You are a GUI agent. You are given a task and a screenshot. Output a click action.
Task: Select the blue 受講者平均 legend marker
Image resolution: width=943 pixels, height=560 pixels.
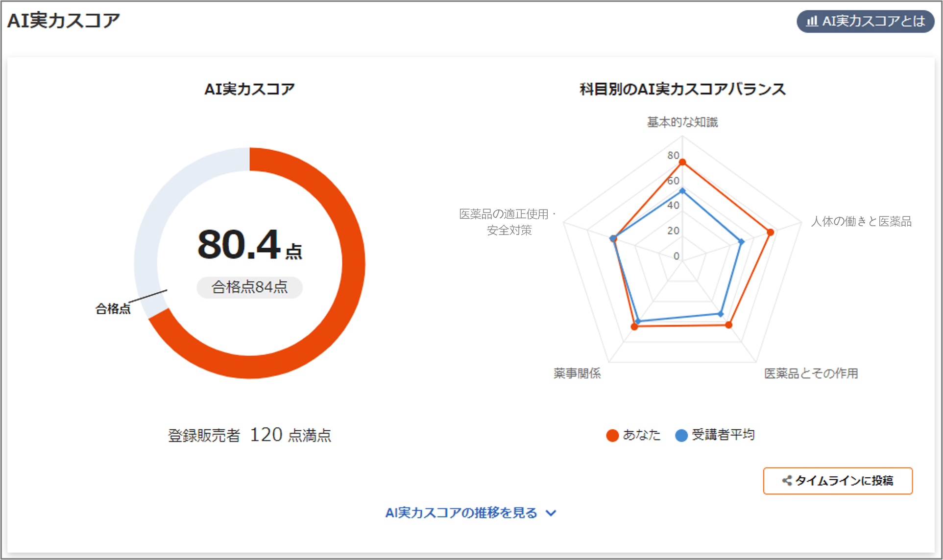681,435
